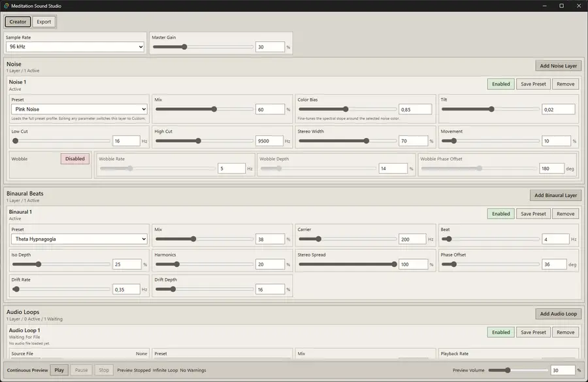
Task: Click the Binaural 1 Mix value field
Action: coord(270,239)
